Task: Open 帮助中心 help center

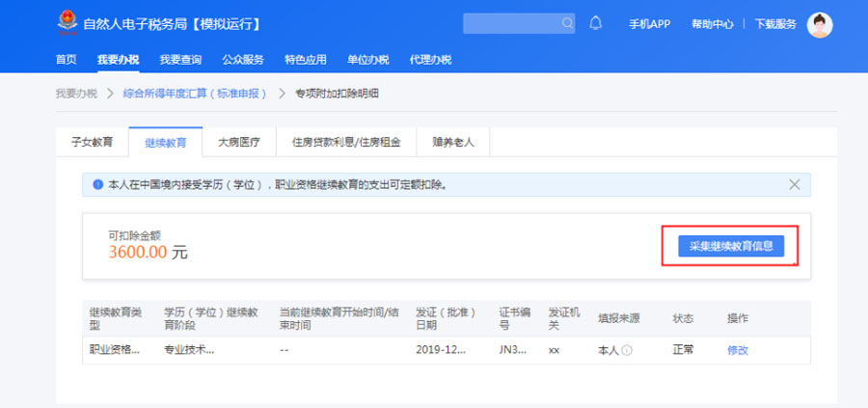Action: click(712, 24)
